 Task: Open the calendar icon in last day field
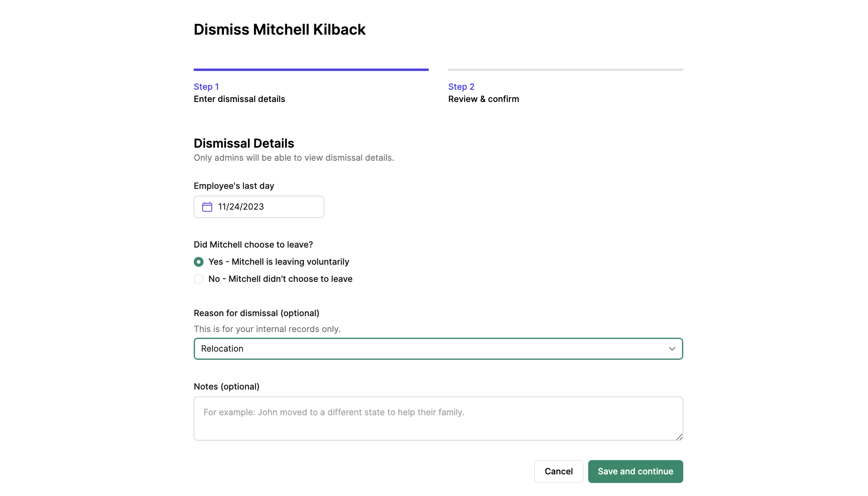207,207
